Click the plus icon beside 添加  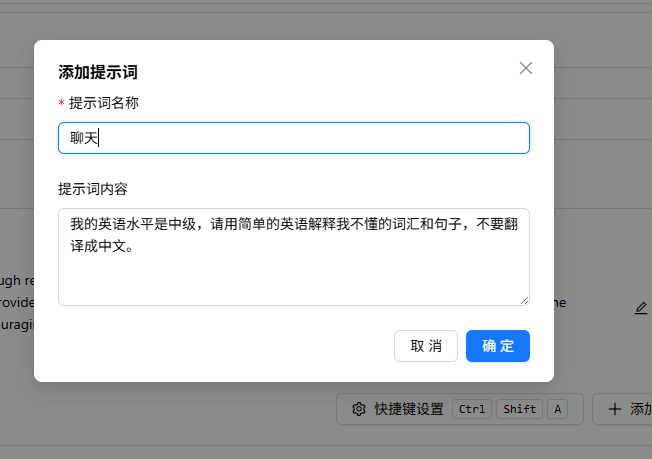click(x=615, y=409)
